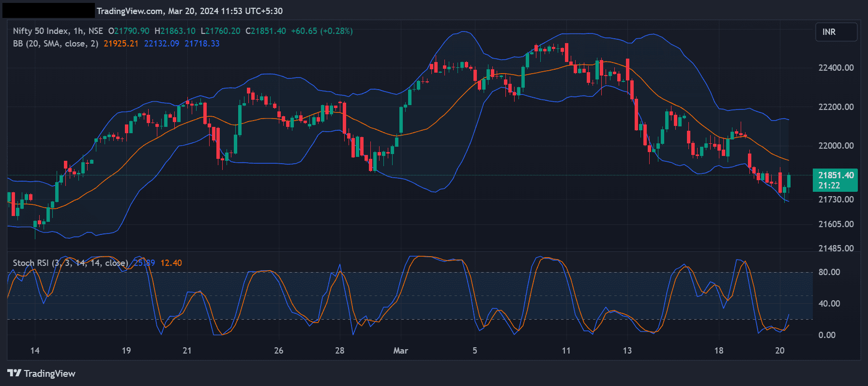The width and height of the screenshot is (868, 386).
Task: Click the Mar date label on time axis
Action: point(401,351)
